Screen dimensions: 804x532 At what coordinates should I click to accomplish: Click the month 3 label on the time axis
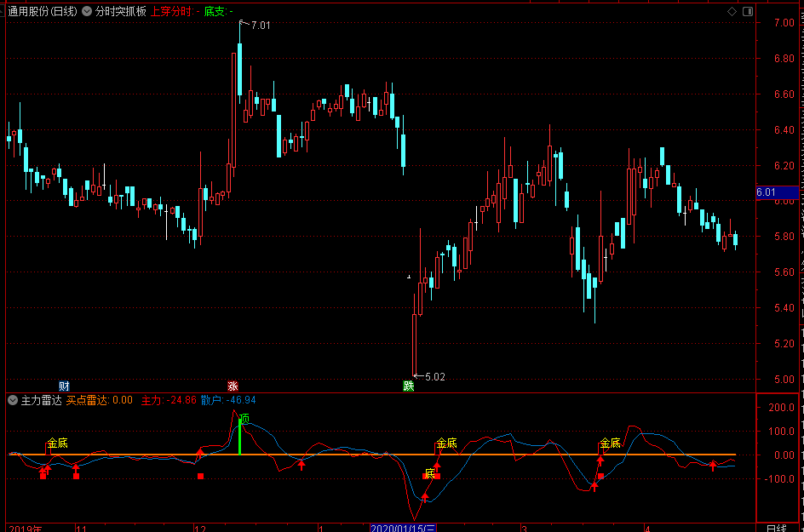(x=524, y=528)
